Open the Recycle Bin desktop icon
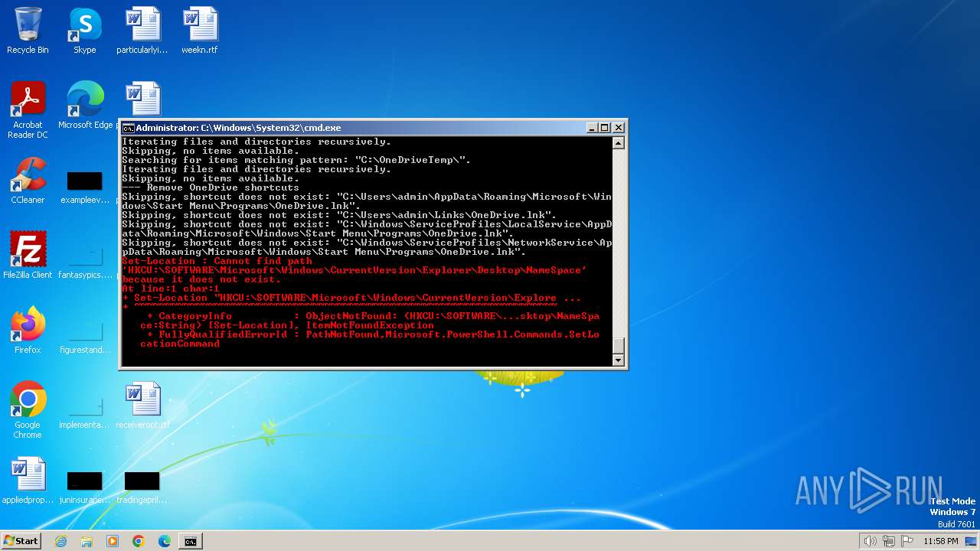The width and height of the screenshot is (980, 551). [x=28, y=31]
